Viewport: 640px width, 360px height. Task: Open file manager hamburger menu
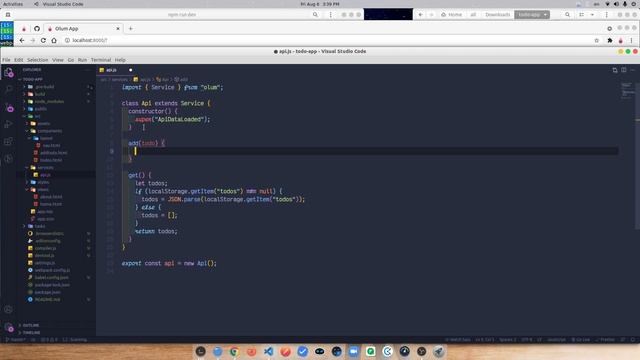(607, 15)
